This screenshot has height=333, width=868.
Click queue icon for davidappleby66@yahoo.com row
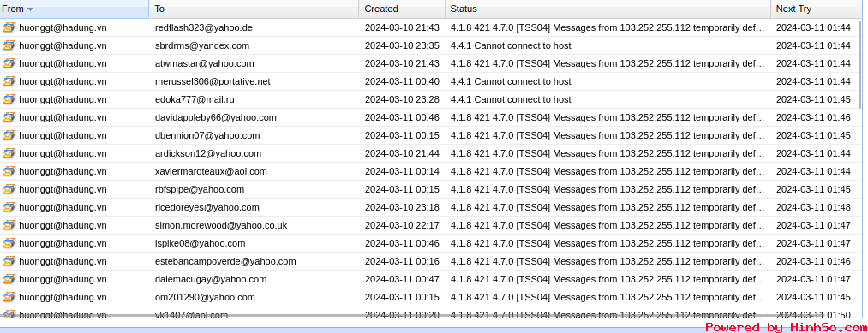point(9,117)
